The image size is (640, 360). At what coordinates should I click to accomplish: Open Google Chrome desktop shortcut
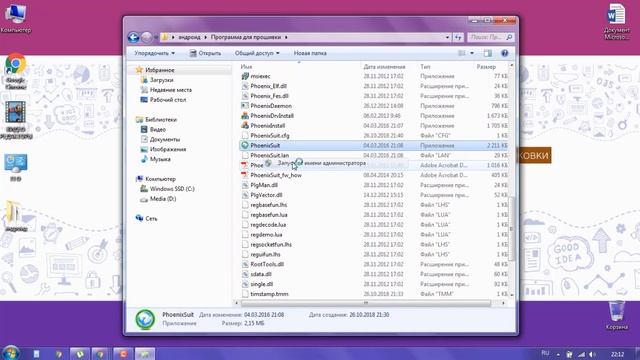coord(16,71)
